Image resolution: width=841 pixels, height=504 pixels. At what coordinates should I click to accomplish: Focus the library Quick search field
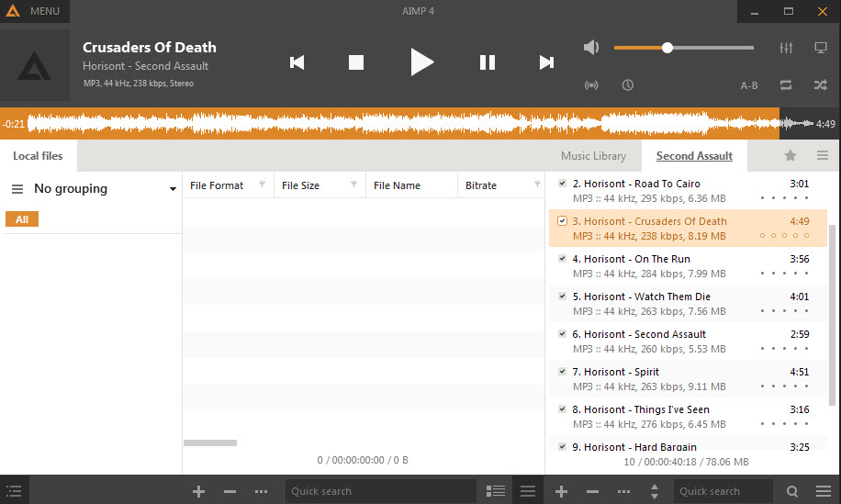(380, 491)
